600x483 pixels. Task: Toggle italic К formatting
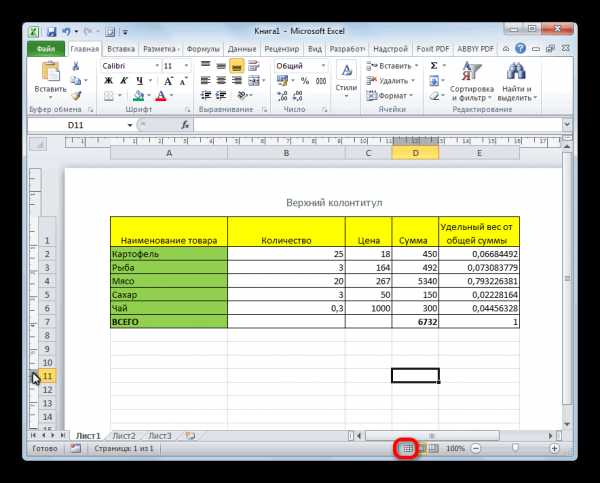point(124,81)
